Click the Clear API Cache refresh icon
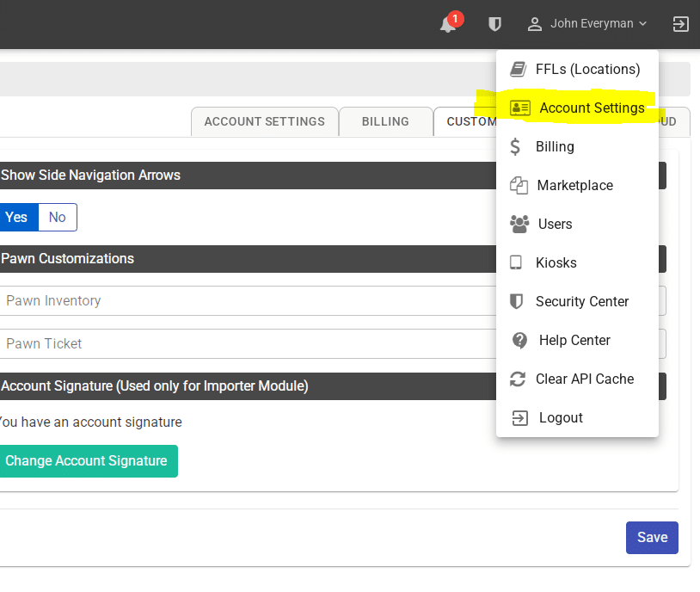 (x=518, y=379)
